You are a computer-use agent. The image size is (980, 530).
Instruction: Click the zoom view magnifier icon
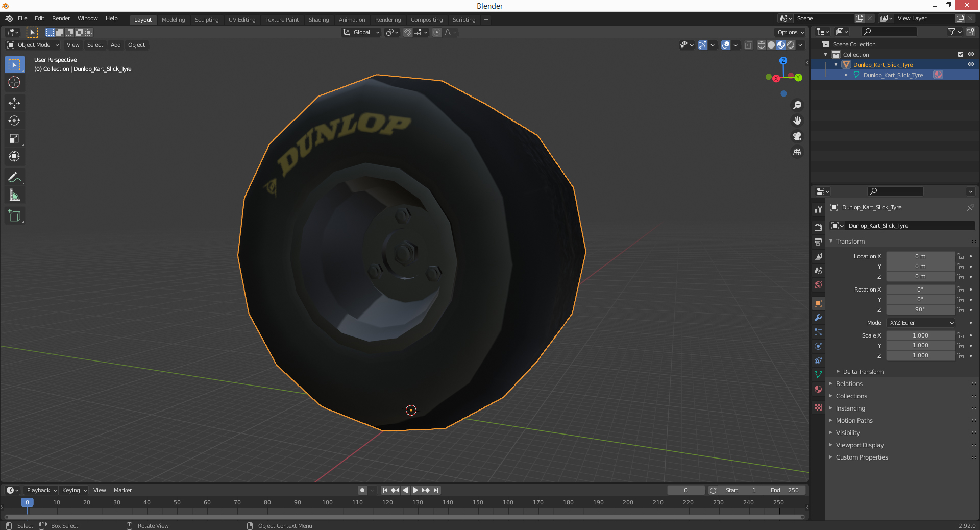click(x=797, y=105)
